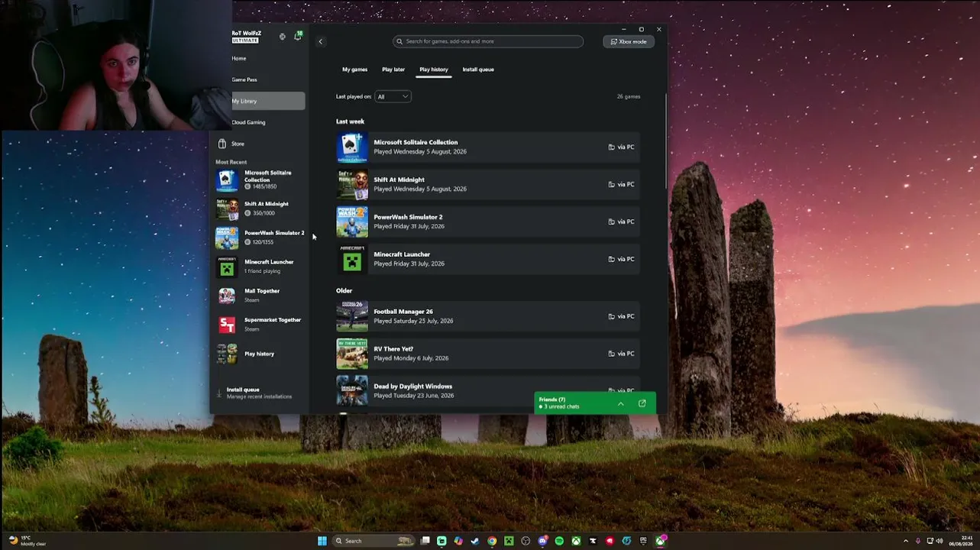Select the Play history tab
Viewport: 980px width, 550px height.
433,70
